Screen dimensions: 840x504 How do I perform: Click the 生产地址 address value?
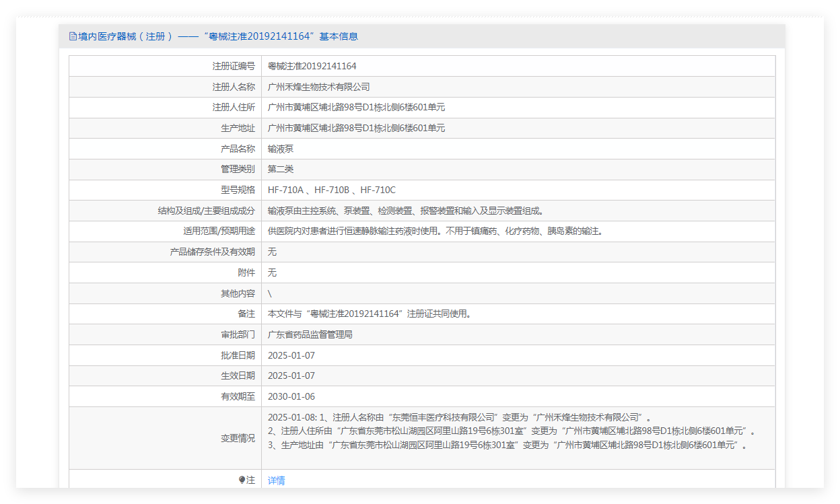click(356, 128)
